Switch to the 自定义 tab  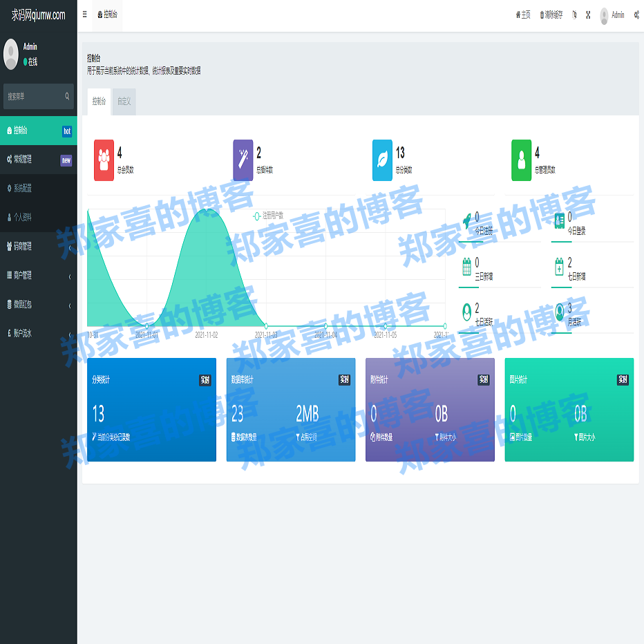(x=124, y=100)
